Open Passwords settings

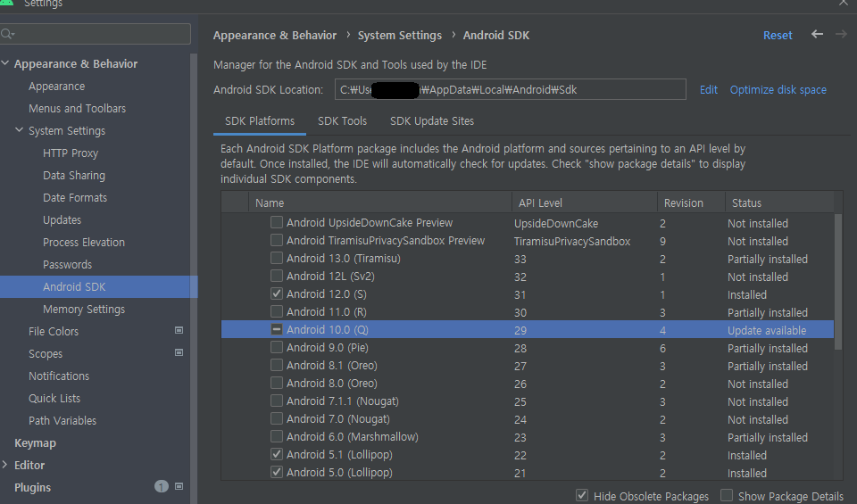click(x=67, y=264)
